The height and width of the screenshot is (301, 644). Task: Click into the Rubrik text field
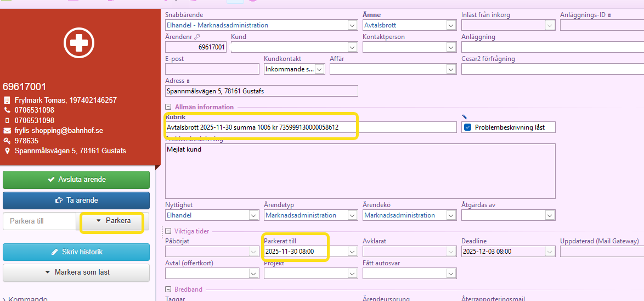(x=310, y=127)
